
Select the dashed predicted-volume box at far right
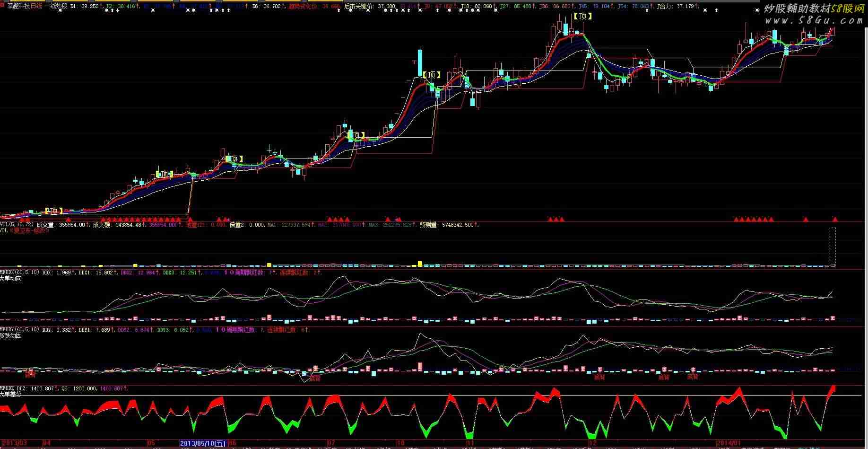833,247
